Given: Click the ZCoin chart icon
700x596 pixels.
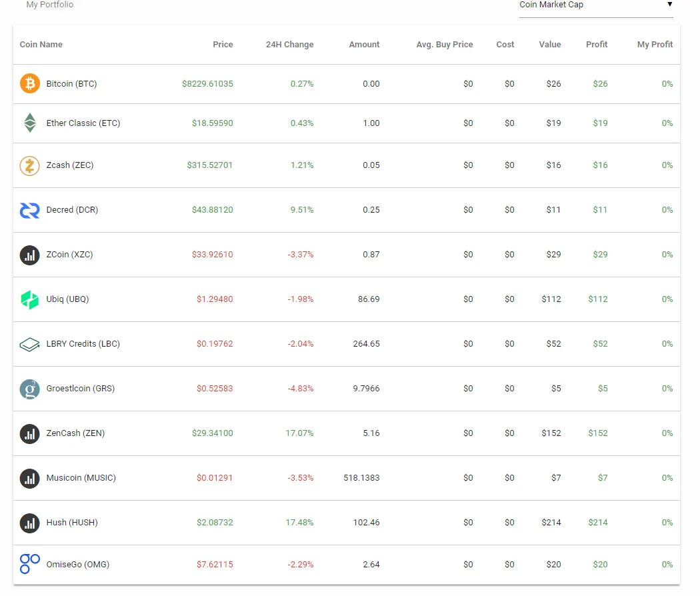Looking at the screenshot, I should [x=29, y=255].
